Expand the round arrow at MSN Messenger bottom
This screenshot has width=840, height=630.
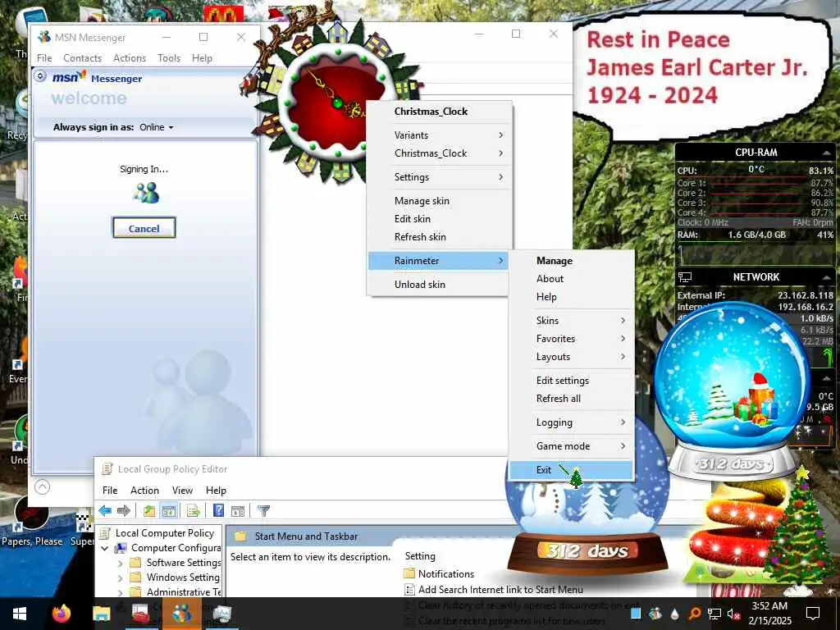point(43,487)
